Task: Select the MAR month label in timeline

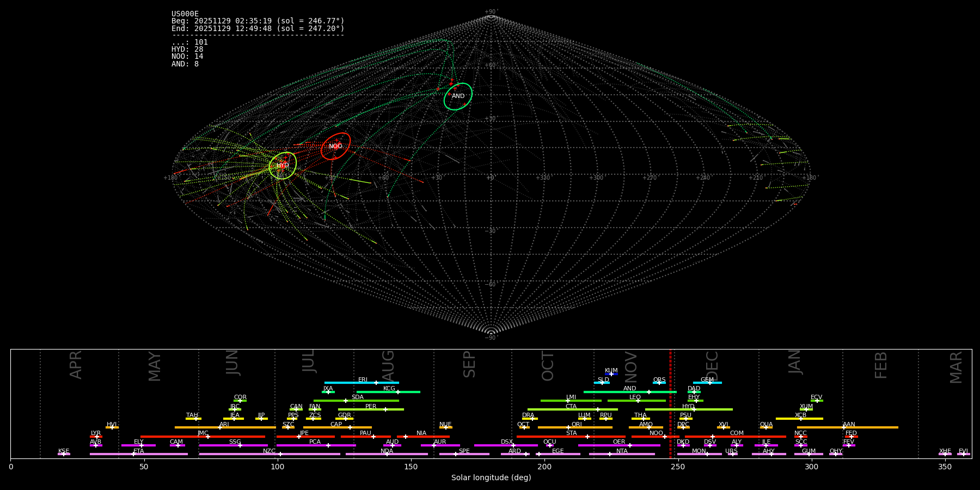Action: pos(956,367)
